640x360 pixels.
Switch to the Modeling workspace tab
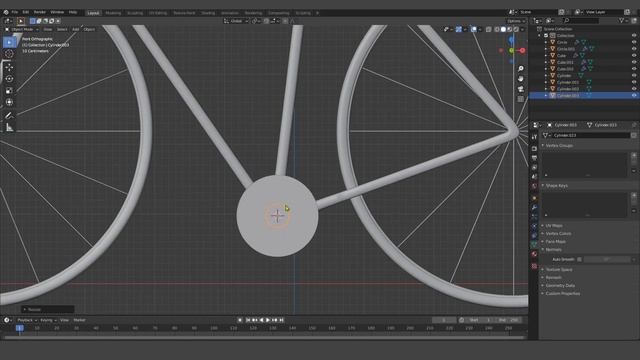pyautogui.click(x=113, y=13)
